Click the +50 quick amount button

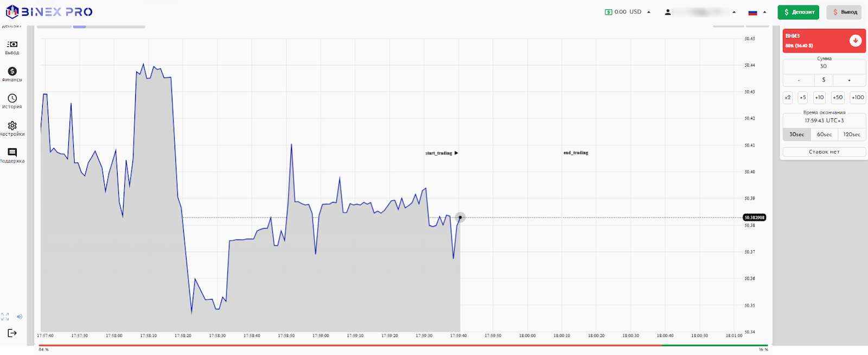click(838, 98)
